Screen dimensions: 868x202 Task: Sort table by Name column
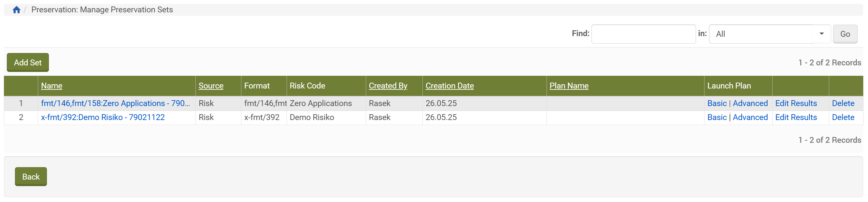pyautogui.click(x=51, y=86)
